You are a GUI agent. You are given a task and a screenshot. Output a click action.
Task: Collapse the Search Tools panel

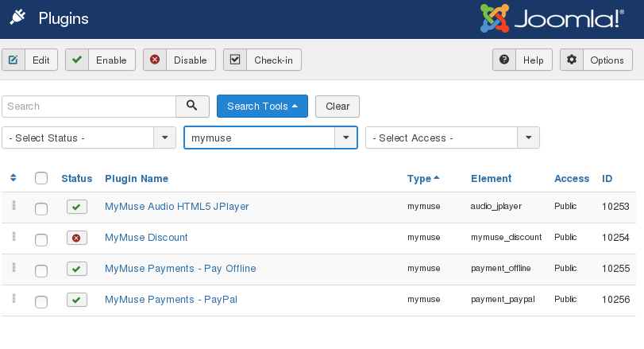(x=262, y=106)
